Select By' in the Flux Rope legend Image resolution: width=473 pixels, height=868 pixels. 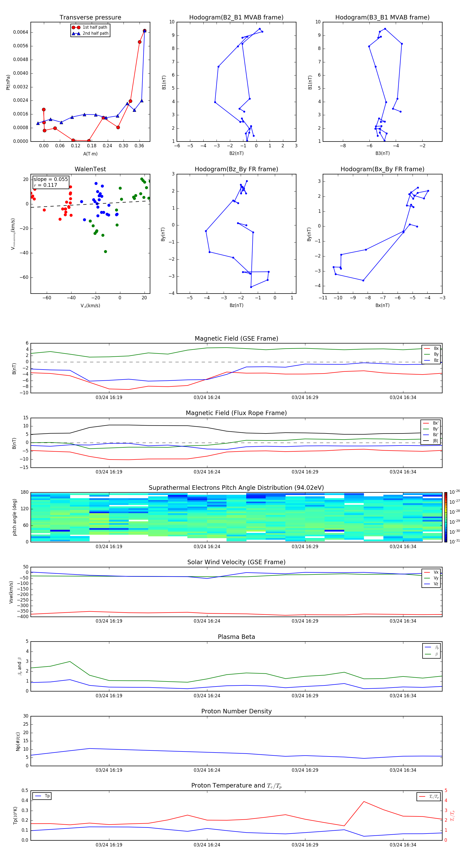[x=431, y=429]
